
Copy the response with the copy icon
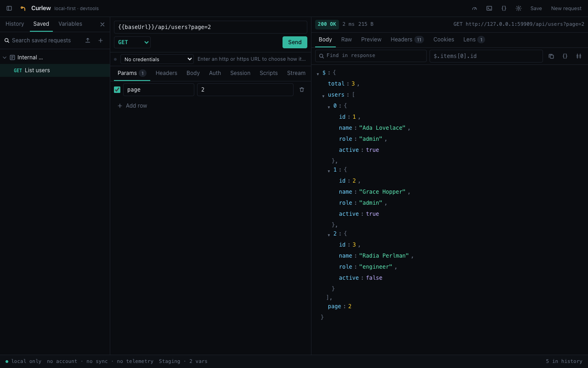pos(551,56)
